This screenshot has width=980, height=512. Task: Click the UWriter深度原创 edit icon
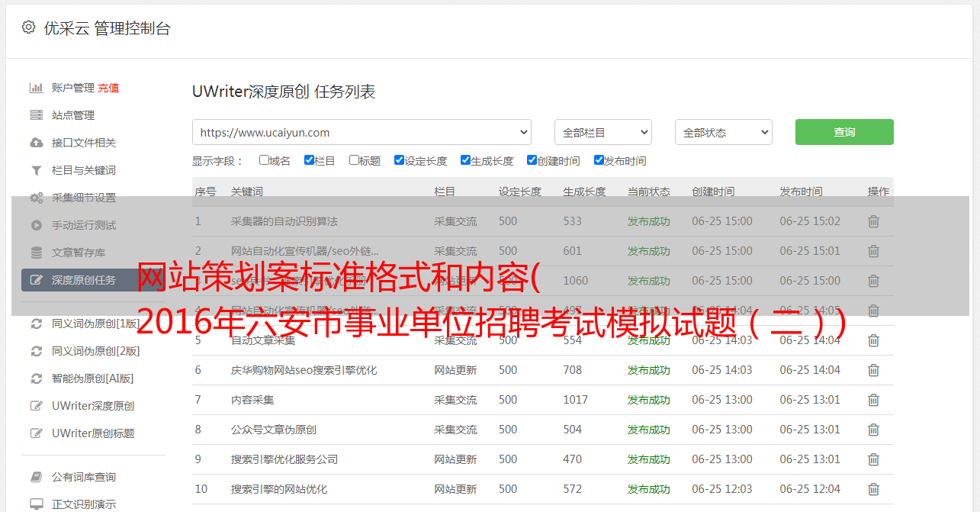tap(36, 406)
